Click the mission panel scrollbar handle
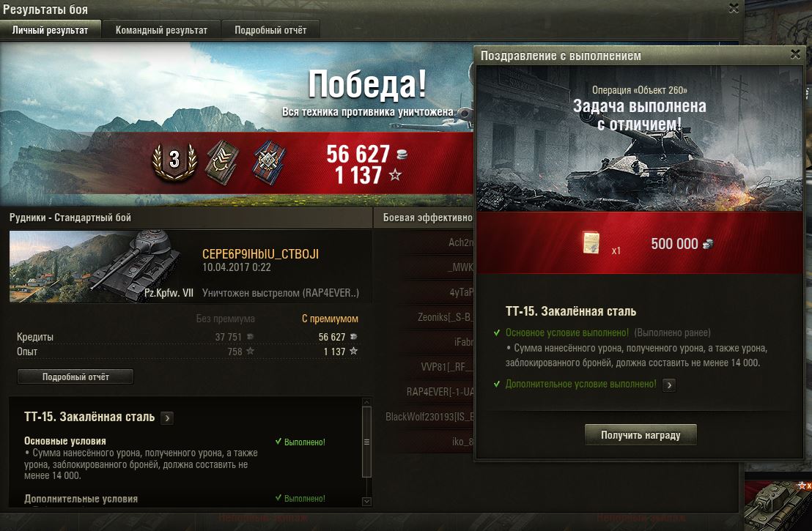This screenshot has height=531, width=812. (x=366, y=442)
